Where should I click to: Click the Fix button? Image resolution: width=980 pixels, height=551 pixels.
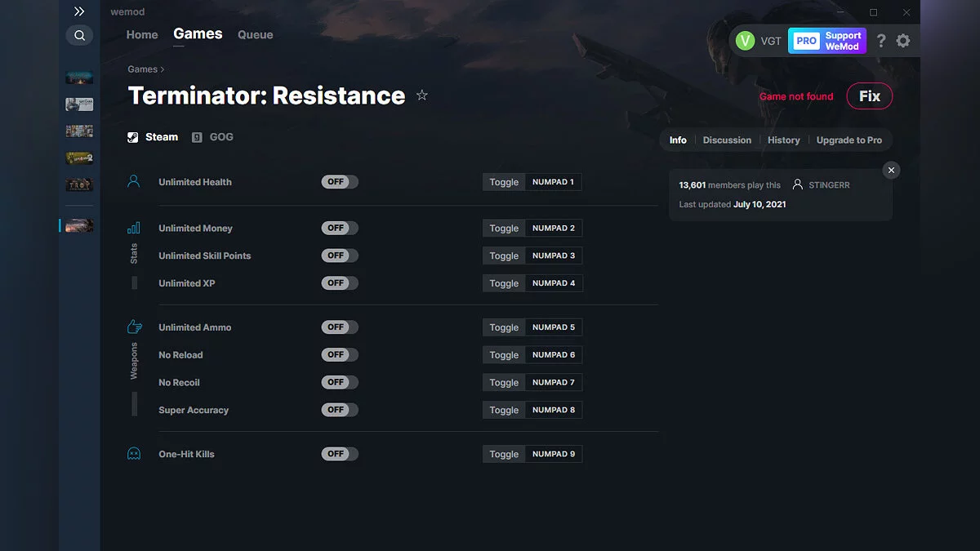click(x=869, y=96)
